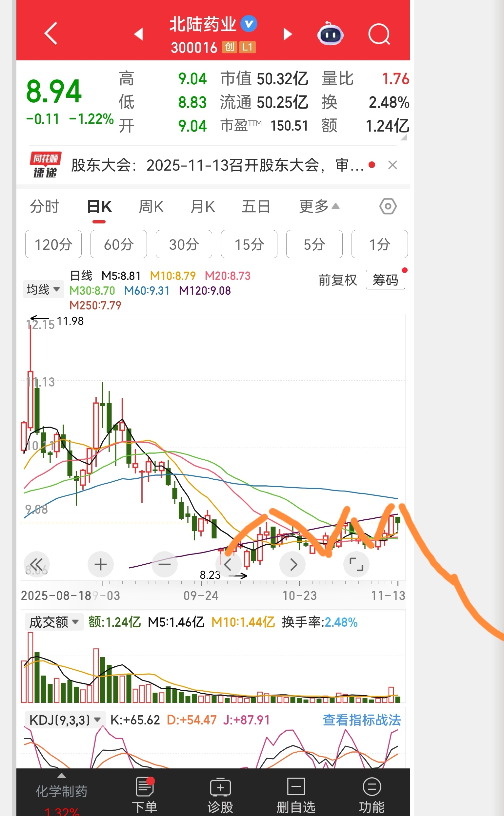Open 成交额 indicator dropdown
The width and height of the screenshot is (504, 816).
point(54,622)
